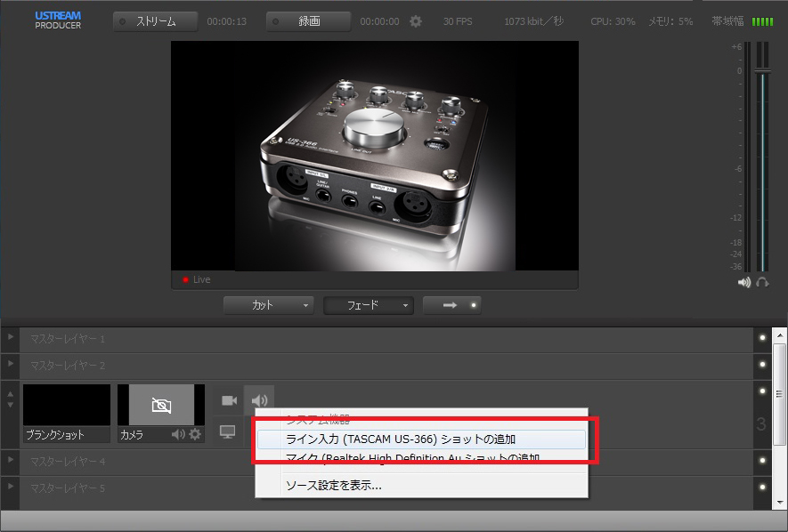Click the マスターレイヤー 5 label

pyautogui.click(x=68, y=488)
